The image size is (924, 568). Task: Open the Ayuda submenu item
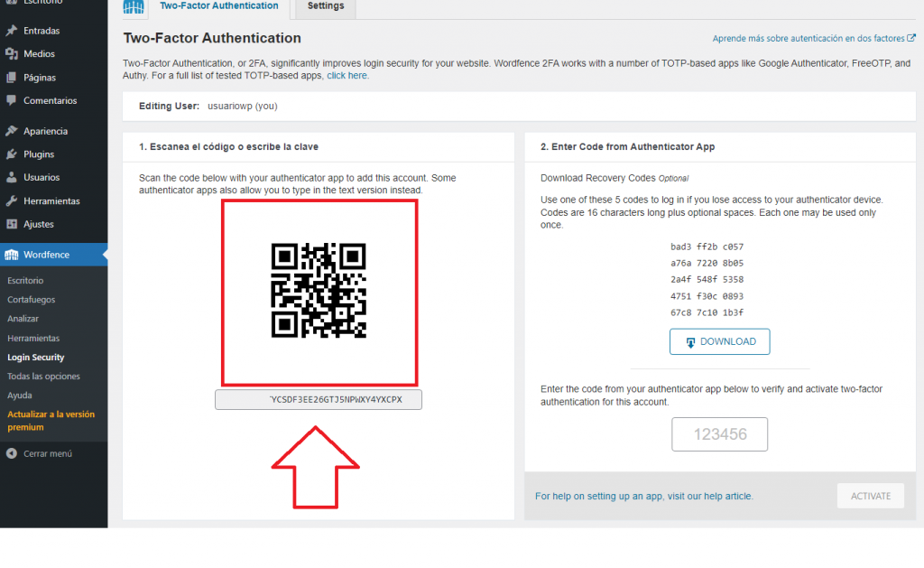pyautogui.click(x=20, y=396)
